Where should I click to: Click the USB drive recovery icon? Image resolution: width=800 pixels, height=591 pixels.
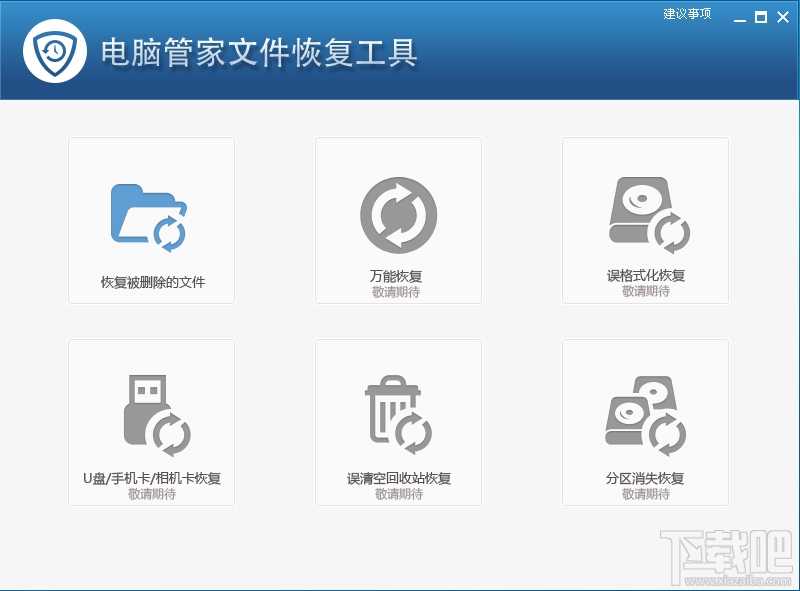tap(157, 415)
